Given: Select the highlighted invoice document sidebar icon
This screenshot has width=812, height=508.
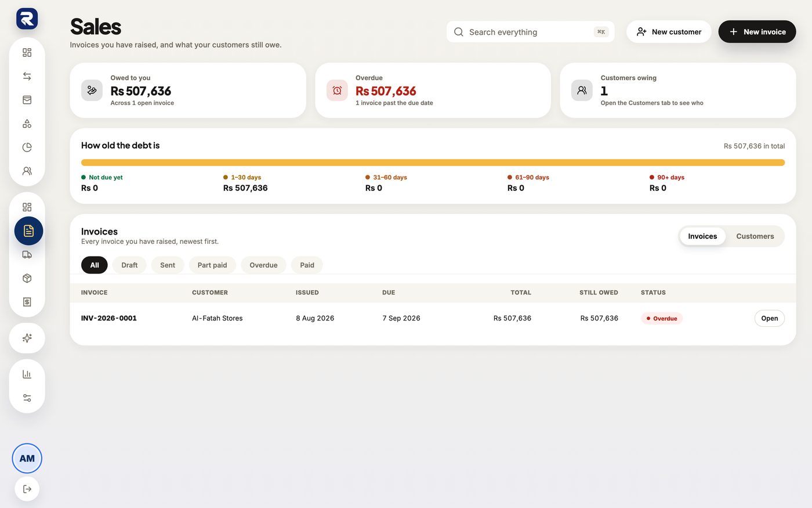Looking at the screenshot, I should pyautogui.click(x=28, y=231).
